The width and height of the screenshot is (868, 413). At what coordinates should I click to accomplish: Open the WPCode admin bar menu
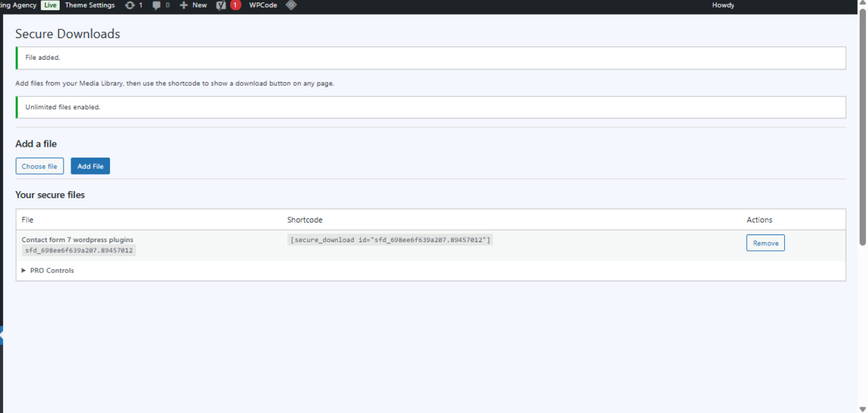(x=263, y=5)
